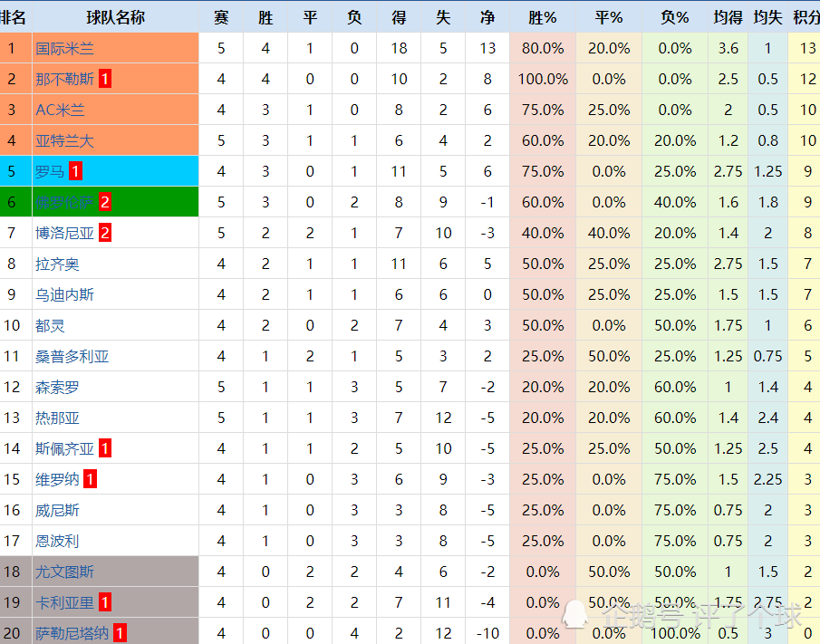Click the 净 goal difference header
Viewport: 820px width, 644px height.
[487, 18]
